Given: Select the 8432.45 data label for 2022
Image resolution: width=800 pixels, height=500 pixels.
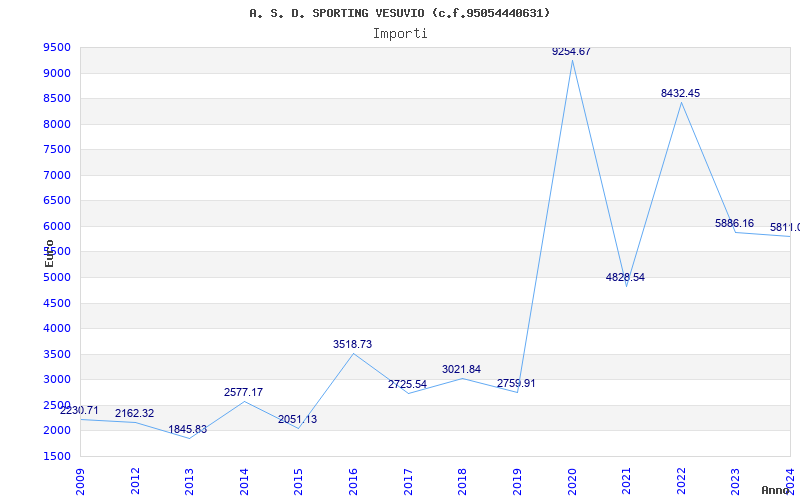Looking at the screenshot, I should [680, 93].
